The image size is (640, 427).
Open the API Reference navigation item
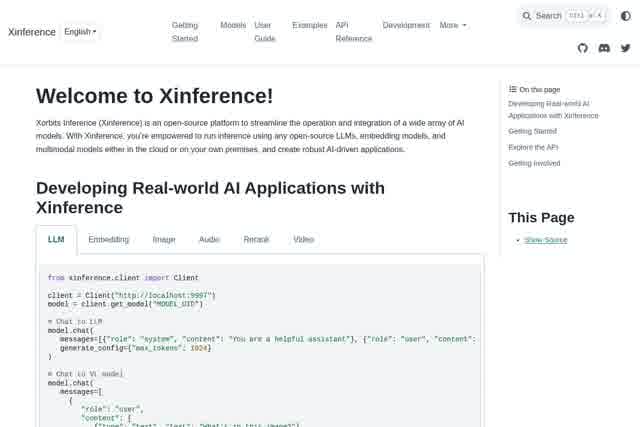(x=353, y=31)
